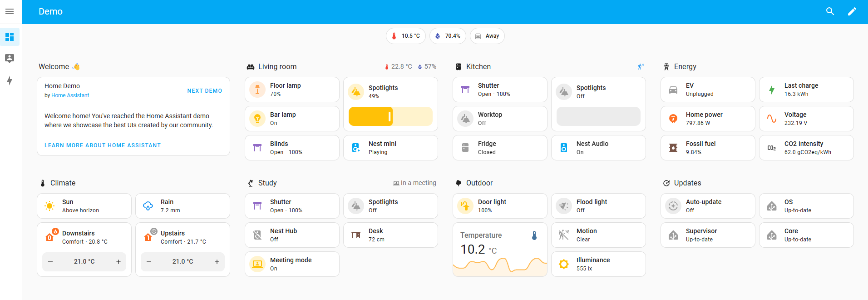Click the Kitchen motion sensor icon
Viewport: 868px width, 300px height.
click(641, 66)
